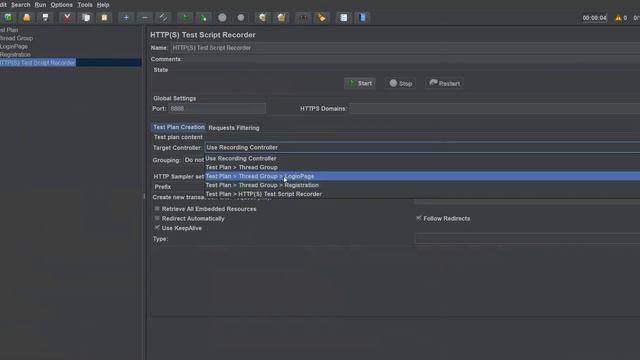
Task: Select Thread Group in the tree
Action: pyautogui.click(x=16, y=38)
